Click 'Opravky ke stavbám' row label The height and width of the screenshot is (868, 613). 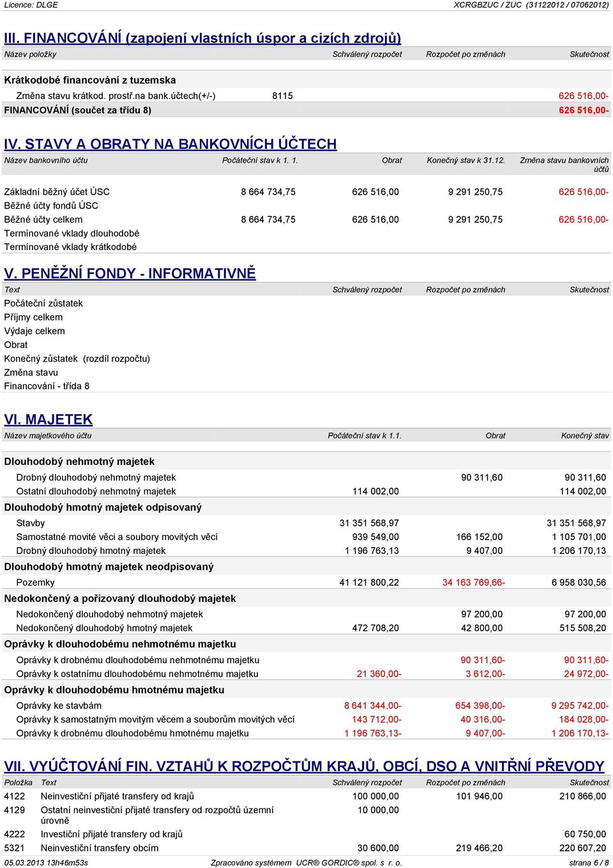tap(59, 706)
